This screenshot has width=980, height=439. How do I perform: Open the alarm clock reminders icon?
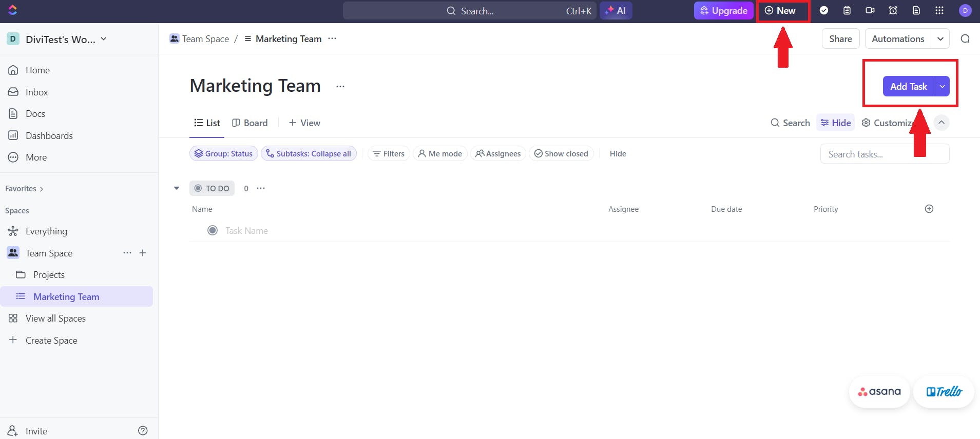click(893, 11)
